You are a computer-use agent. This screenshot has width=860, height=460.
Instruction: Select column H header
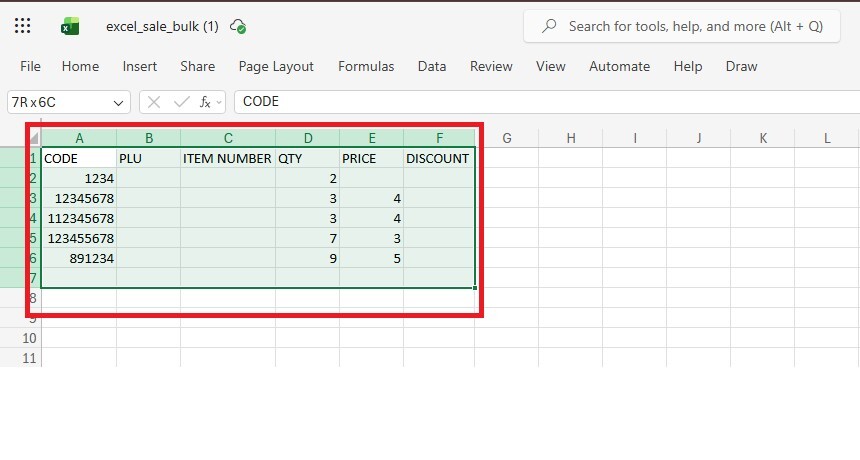point(571,138)
